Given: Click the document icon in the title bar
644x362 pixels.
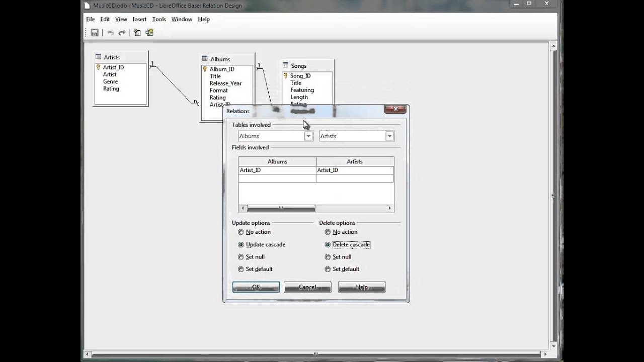Looking at the screenshot, I should coord(87,5).
